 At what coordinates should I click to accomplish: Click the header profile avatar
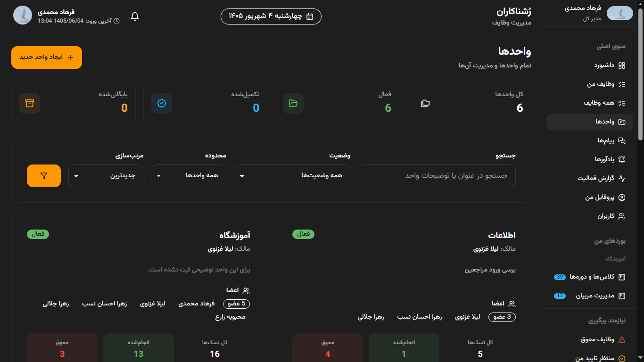coord(23,15)
